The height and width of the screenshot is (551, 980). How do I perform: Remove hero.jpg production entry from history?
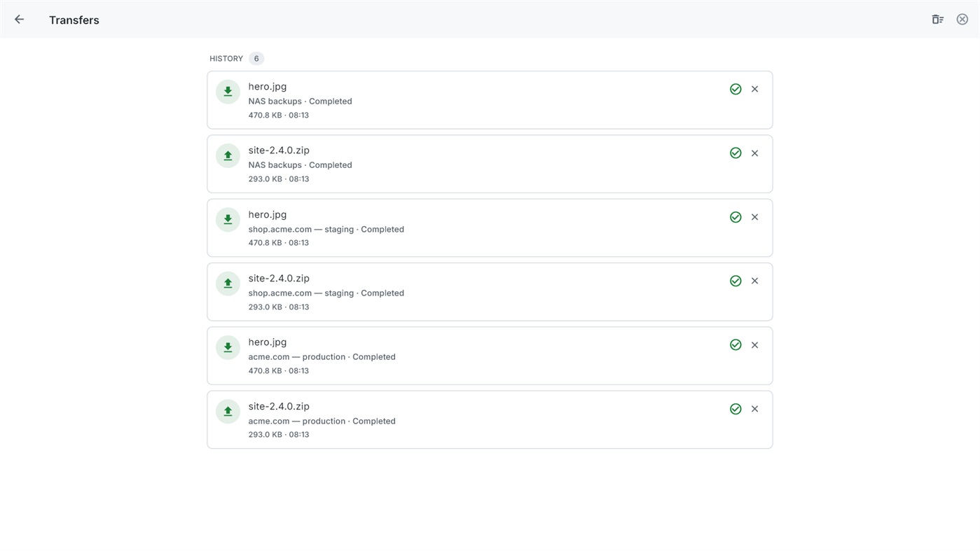tap(754, 345)
